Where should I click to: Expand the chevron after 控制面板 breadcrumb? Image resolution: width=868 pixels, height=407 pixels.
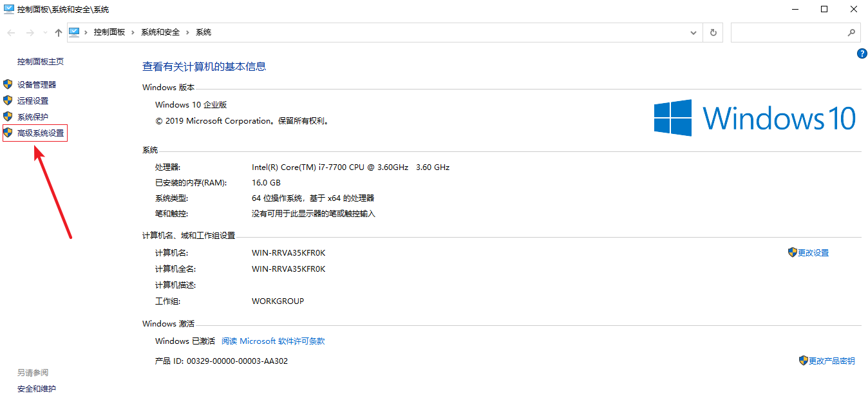133,32
